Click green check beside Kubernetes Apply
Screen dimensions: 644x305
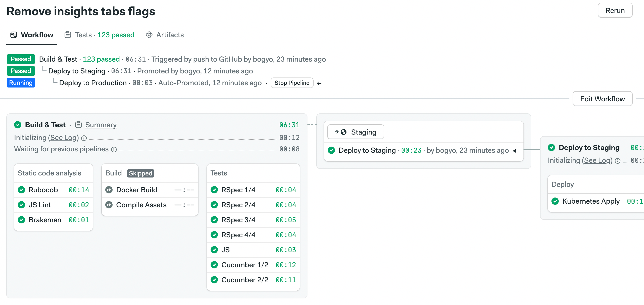555,201
